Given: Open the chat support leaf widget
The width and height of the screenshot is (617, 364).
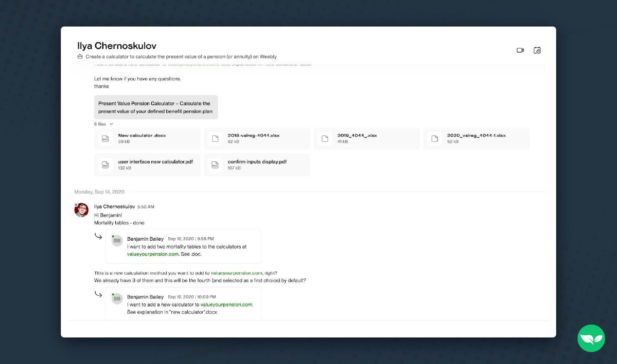Looking at the screenshot, I should click(x=591, y=338).
